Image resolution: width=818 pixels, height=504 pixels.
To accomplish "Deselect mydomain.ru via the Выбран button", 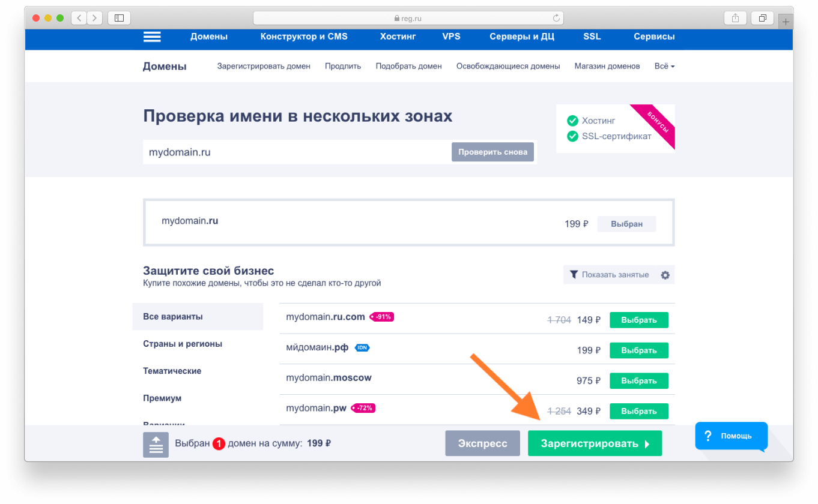I will click(x=626, y=224).
